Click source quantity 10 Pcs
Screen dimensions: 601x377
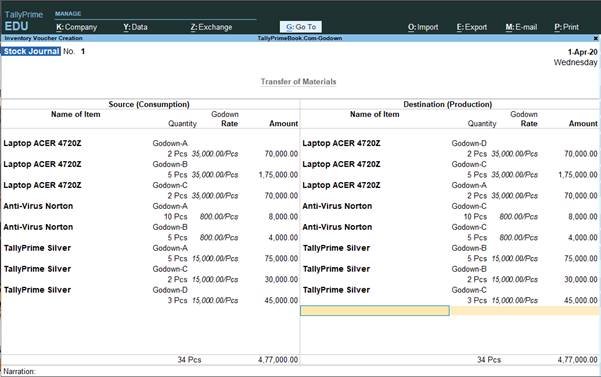click(176, 216)
